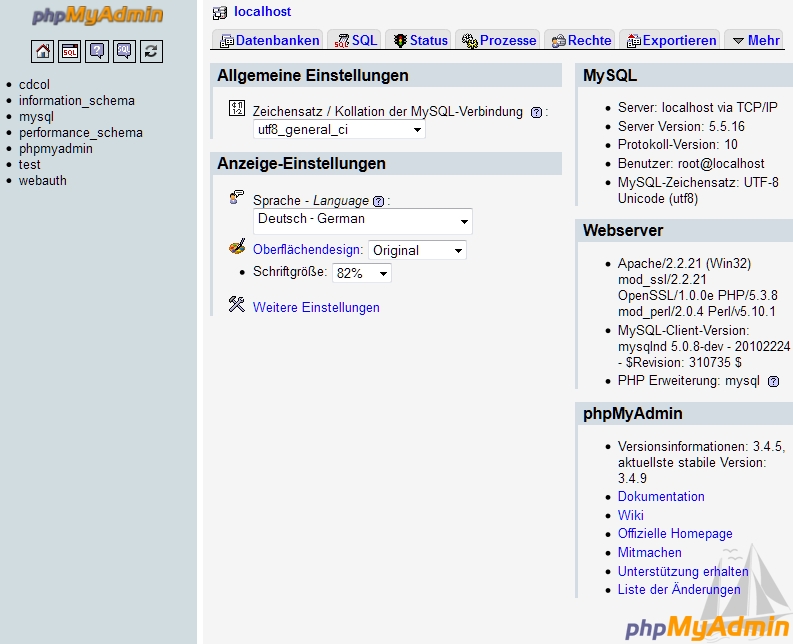Open the SQL documentation icon in sidebar
The width and height of the screenshot is (793, 644).
point(124,51)
